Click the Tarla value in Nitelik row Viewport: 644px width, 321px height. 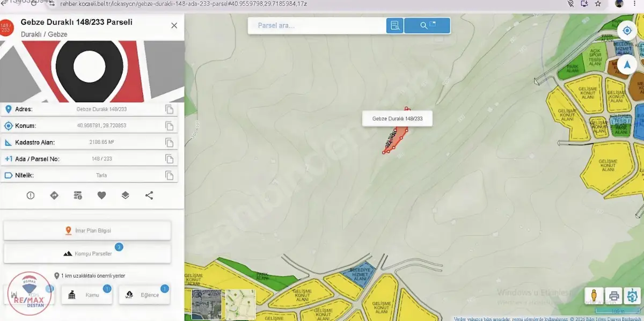pos(102,176)
